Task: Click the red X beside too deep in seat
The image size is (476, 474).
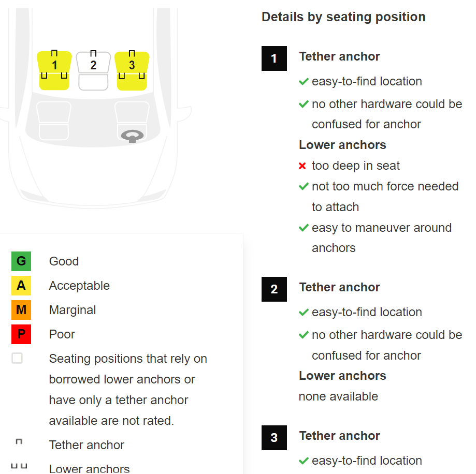Action: pyautogui.click(x=302, y=166)
